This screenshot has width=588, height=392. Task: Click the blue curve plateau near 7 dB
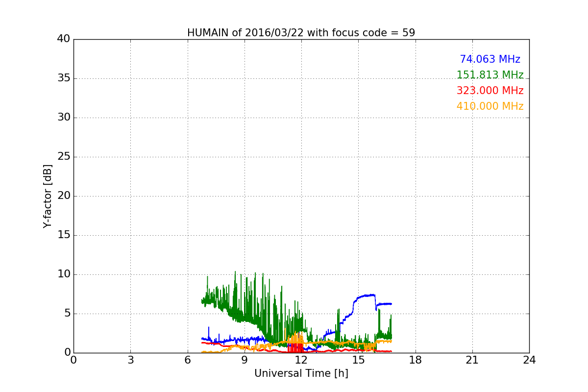coord(365,296)
